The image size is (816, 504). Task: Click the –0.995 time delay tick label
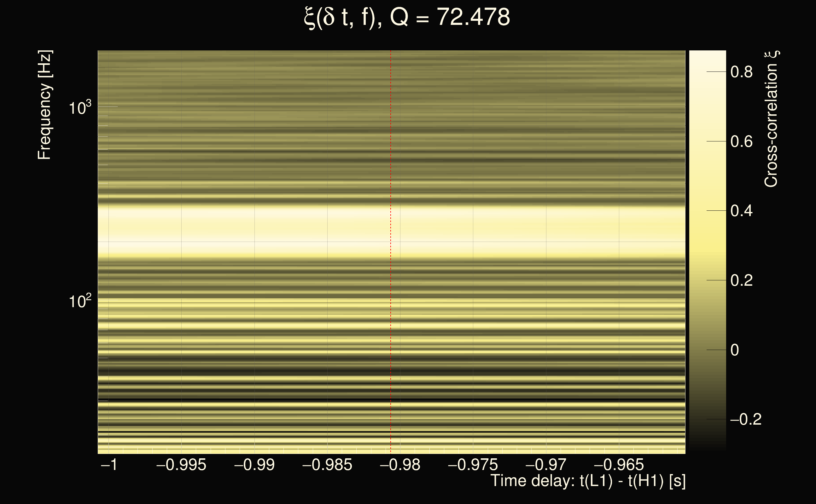coord(181,465)
